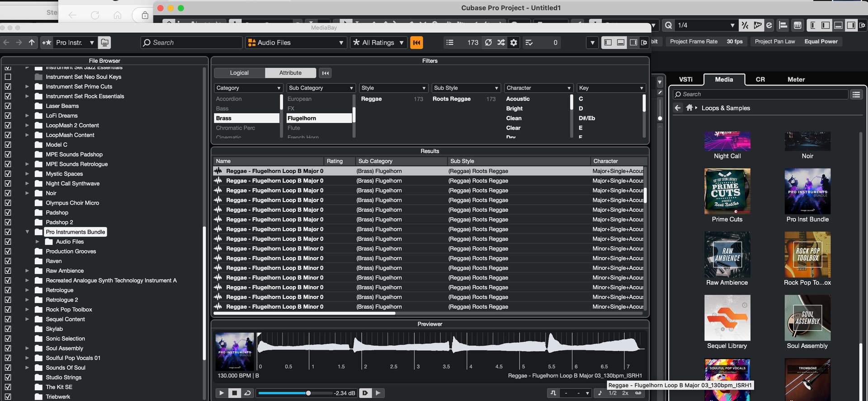This screenshot has width=868, height=401.
Task: Open the CR tab in right zone
Action: point(760,79)
